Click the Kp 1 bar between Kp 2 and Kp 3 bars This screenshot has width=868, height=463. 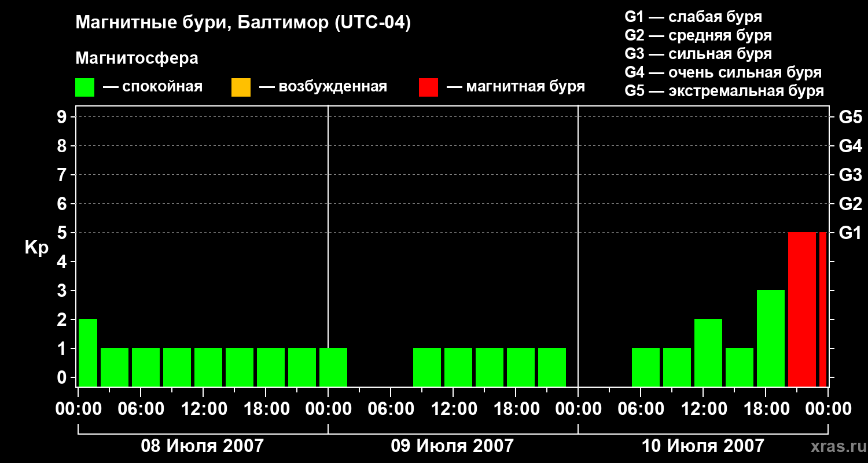[740, 367]
